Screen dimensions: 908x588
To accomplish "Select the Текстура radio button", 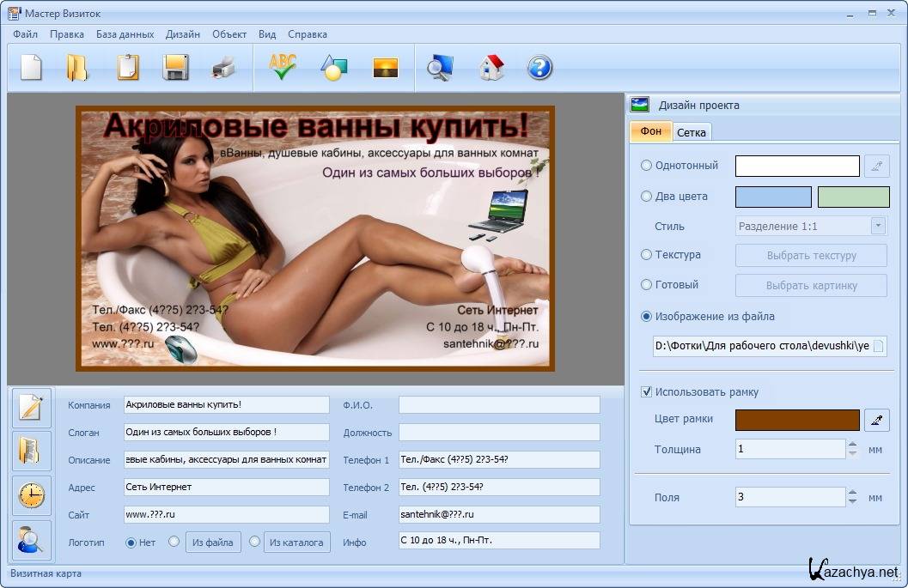I will tap(647, 255).
